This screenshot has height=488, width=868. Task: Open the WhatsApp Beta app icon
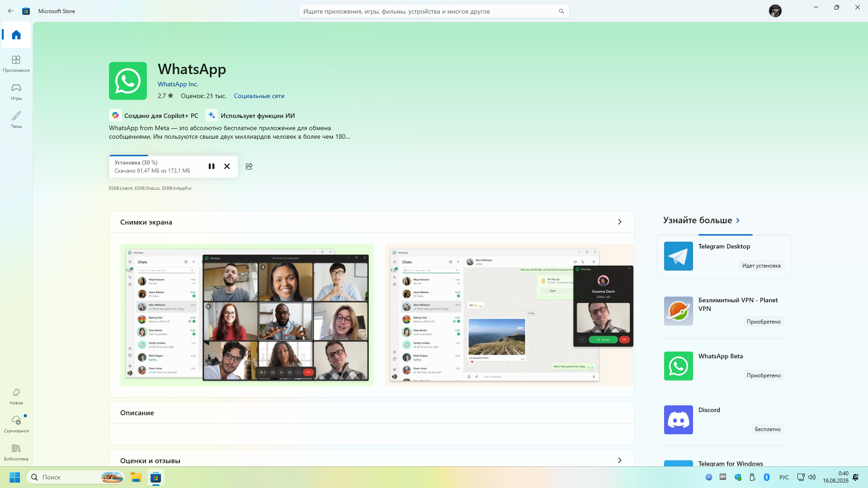tap(678, 366)
